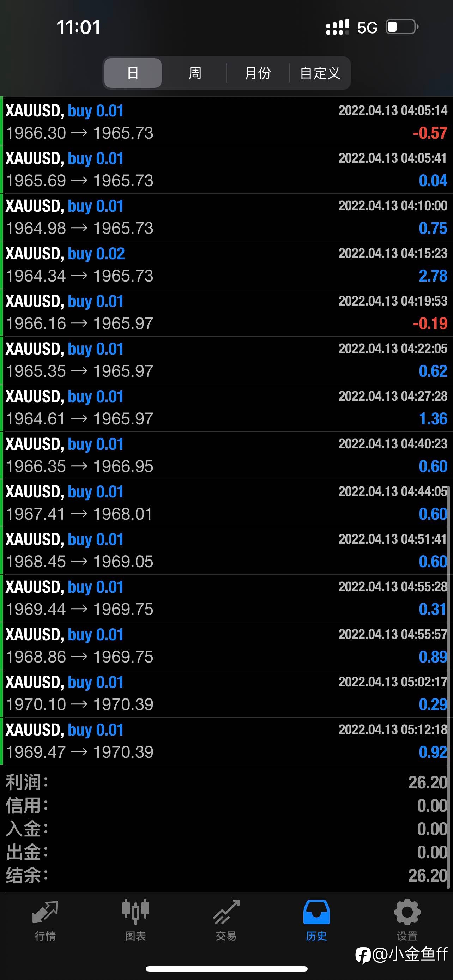Select the 月份 month period tab
The image size is (453, 980).
[258, 73]
